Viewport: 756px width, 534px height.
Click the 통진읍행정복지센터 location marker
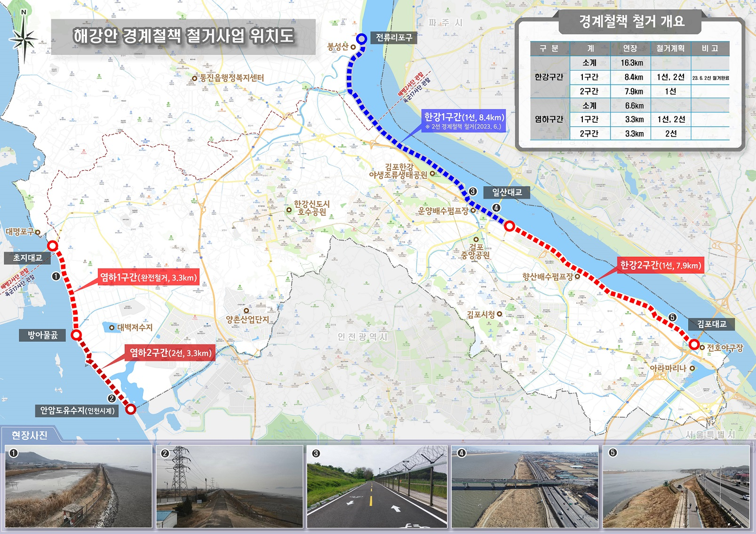[194, 78]
